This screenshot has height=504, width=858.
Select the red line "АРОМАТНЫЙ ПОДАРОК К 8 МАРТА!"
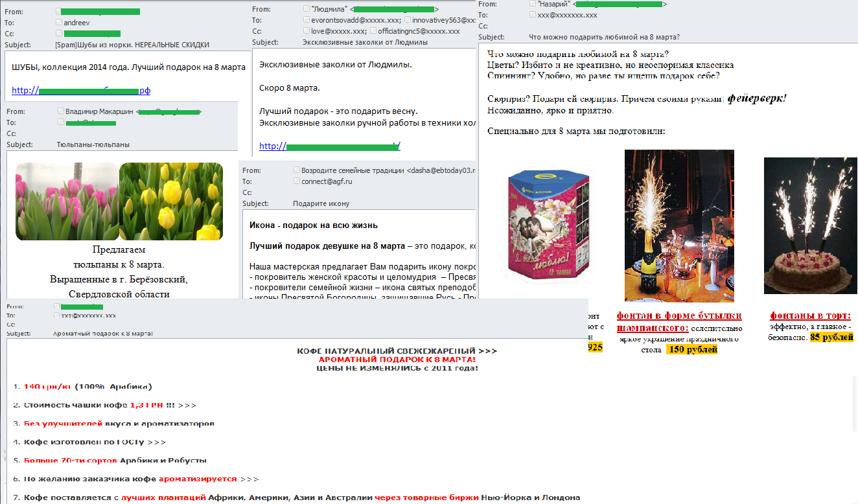click(x=397, y=359)
